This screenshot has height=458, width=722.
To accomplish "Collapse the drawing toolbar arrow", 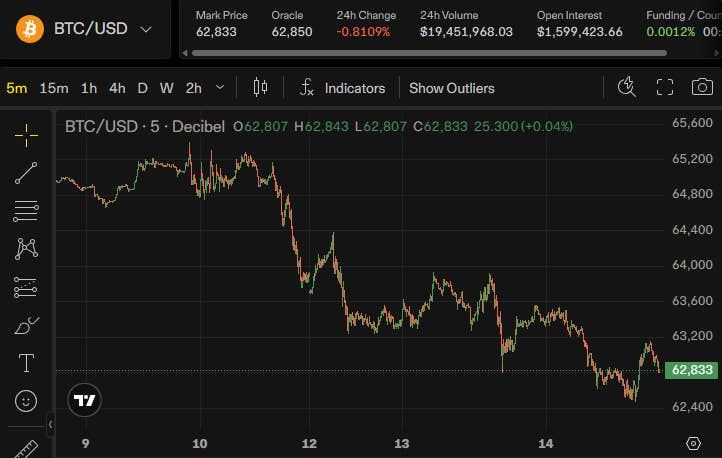I will click(x=51, y=424).
